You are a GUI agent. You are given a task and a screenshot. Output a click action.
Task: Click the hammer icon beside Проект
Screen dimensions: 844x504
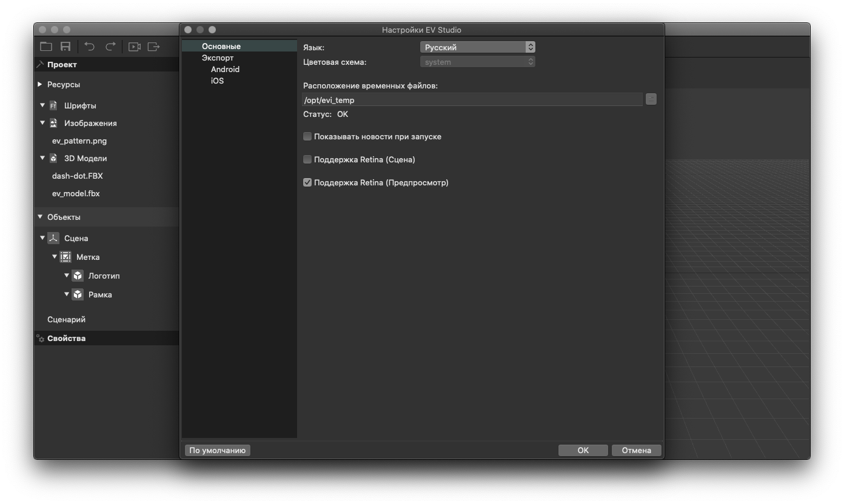point(41,64)
